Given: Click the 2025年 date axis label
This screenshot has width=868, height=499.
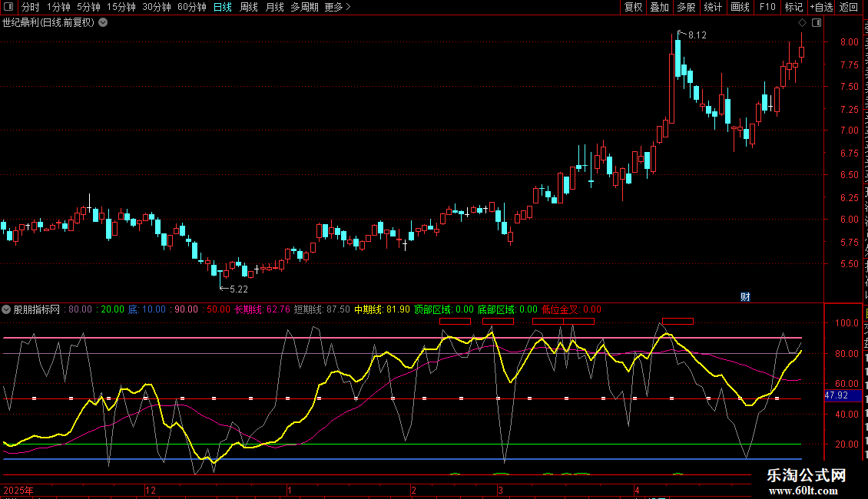Looking at the screenshot, I should coord(18,490).
